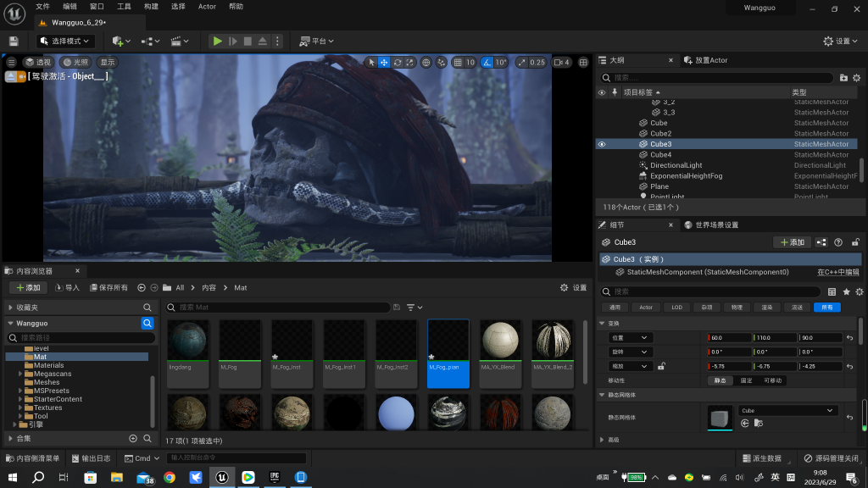Open the 输出日志 panel
Screen dimensions: 868x488
[x=92, y=458]
